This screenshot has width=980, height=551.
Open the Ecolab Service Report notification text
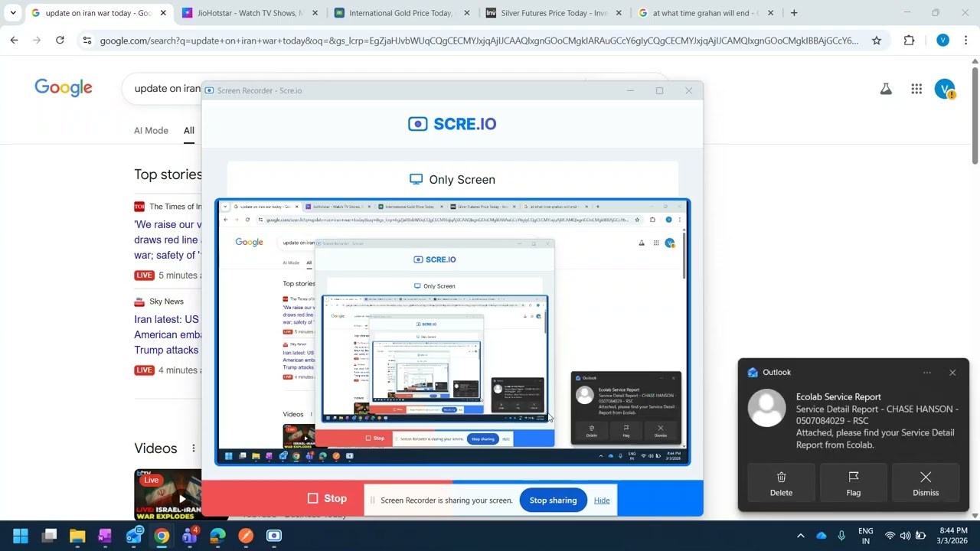(877, 420)
